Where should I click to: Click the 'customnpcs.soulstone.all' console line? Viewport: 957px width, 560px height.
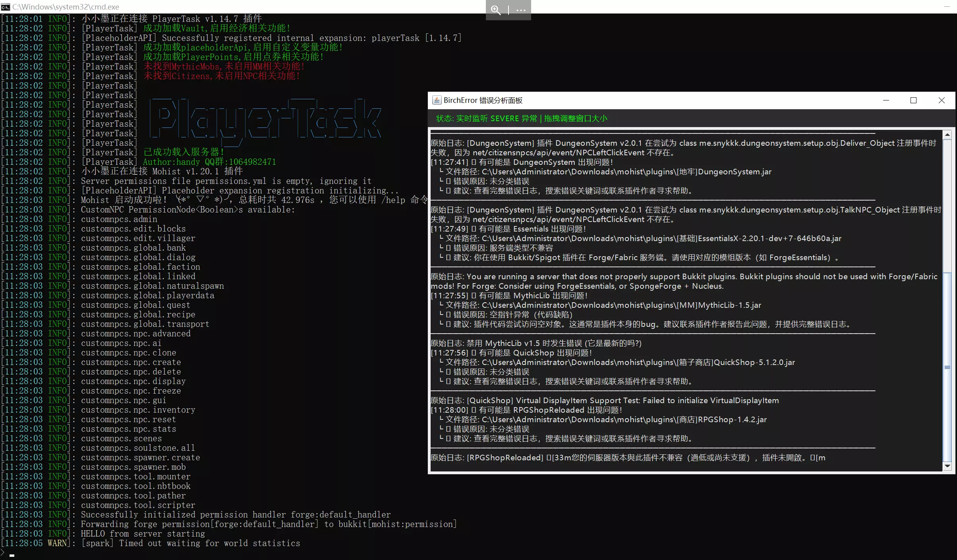pos(98,448)
